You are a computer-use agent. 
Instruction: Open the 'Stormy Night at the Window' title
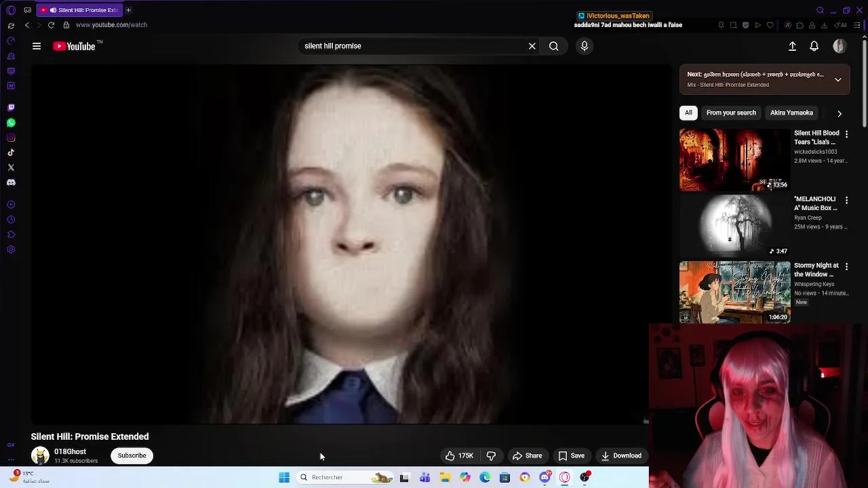click(x=816, y=270)
